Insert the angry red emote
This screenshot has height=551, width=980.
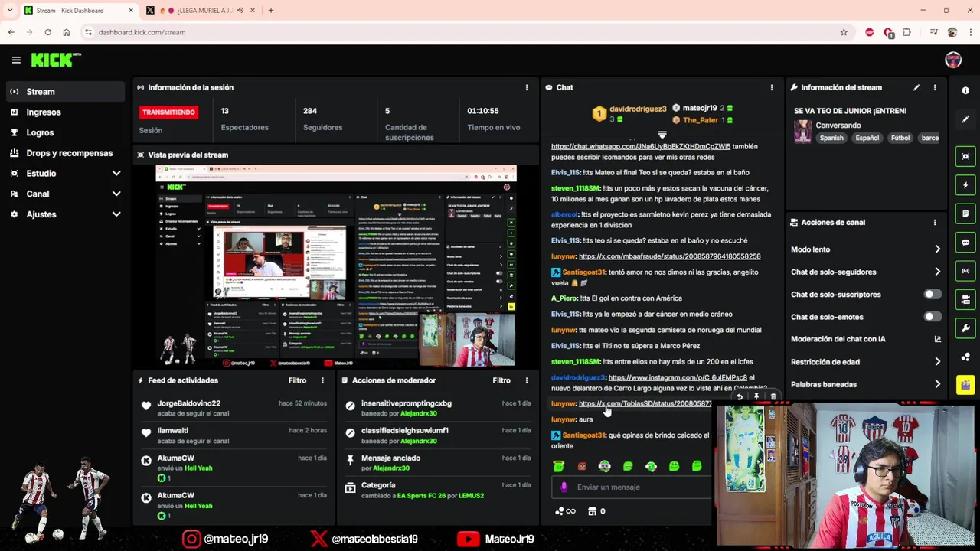click(x=582, y=466)
